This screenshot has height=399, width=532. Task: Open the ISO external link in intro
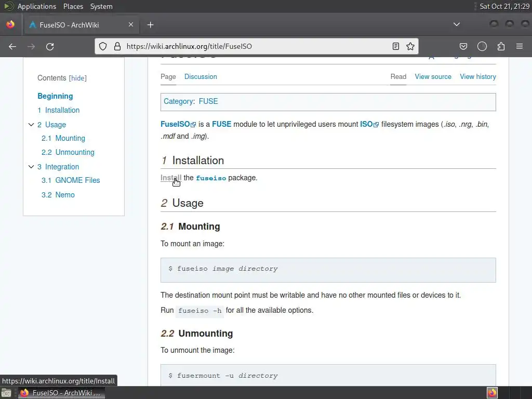point(366,124)
